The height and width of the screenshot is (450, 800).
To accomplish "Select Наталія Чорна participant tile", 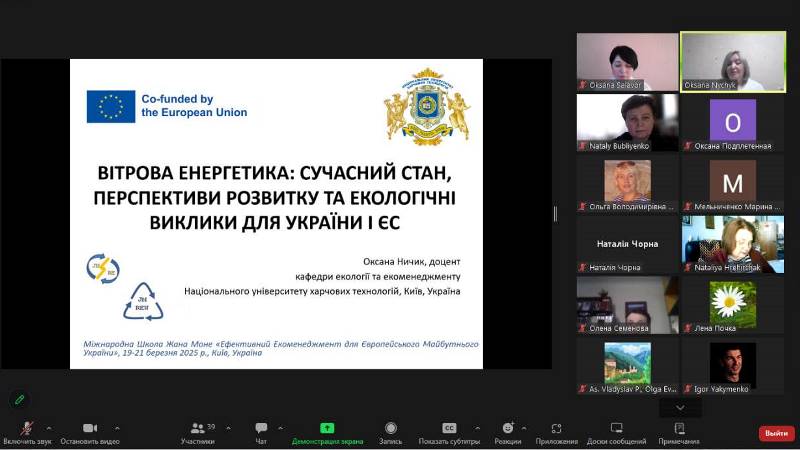I will coord(628,244).
